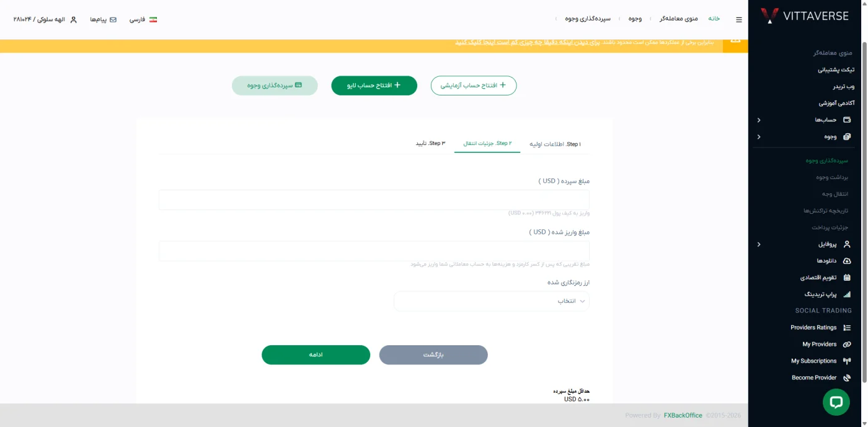Open the ارز رمزنگاری شده dropdown

[x=492, y=301]
